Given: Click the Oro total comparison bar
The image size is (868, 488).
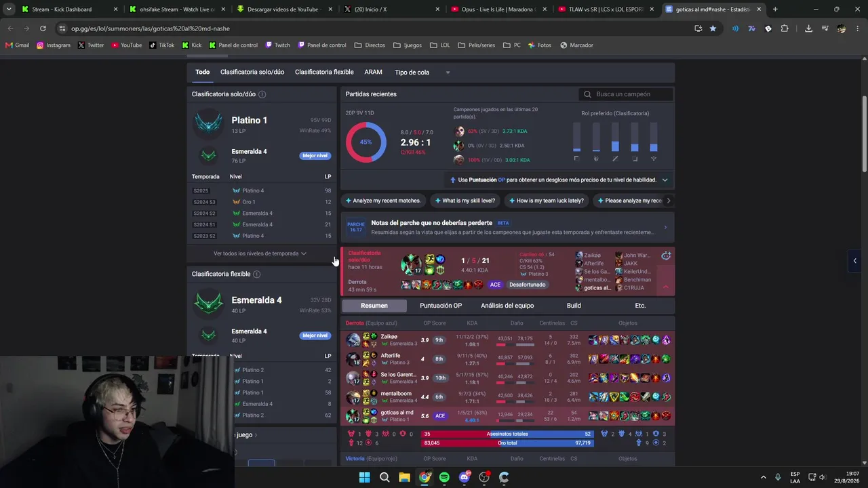Looking at the screenshot, I should [507, 443].
